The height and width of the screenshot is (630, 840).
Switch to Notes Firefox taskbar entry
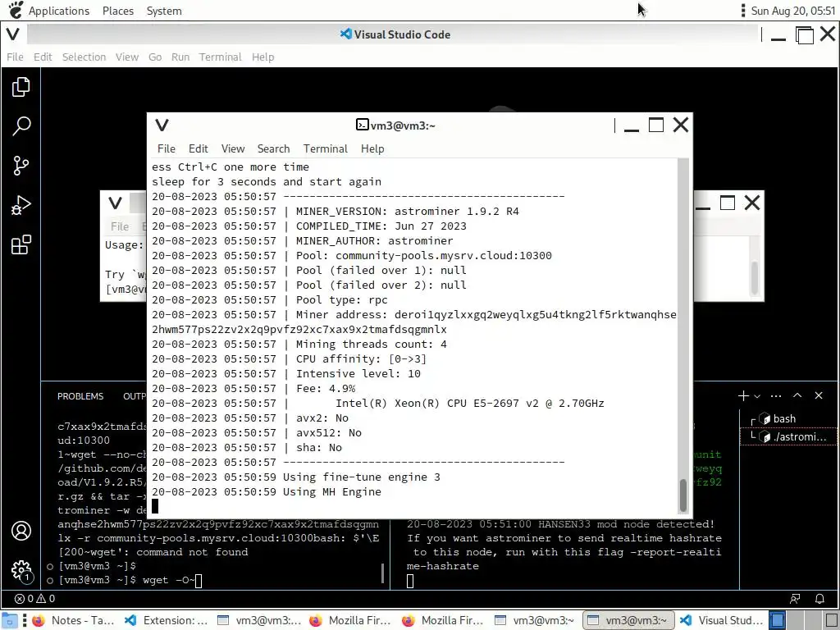click(x=72, y=620)
